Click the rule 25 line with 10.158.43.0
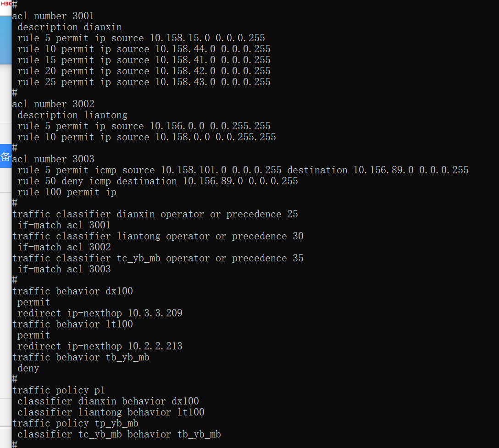 pos(144,82)
